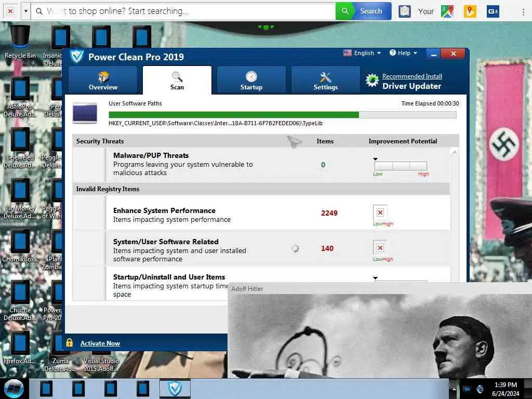
Task: Click the 2249 items count
Action: (x=329, y=213)
